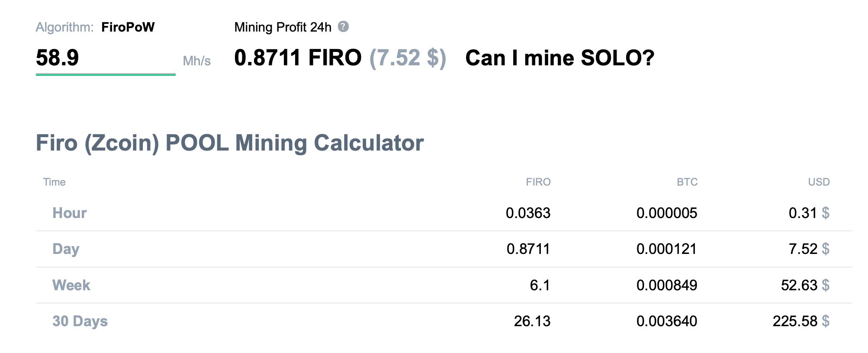
Task: Select the 30 Days row label
Action: pos(80,321)
